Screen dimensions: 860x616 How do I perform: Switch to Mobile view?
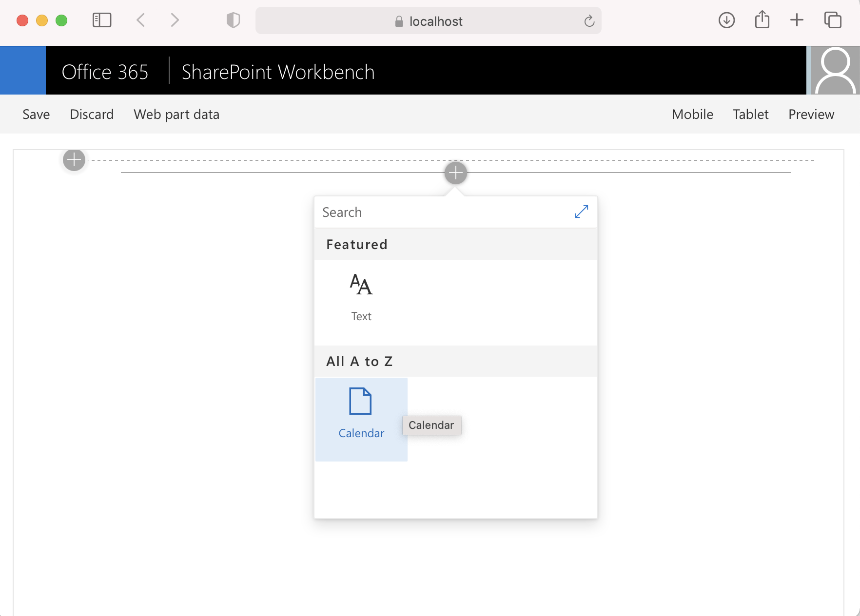pyautogui.click(x=692, y=114)
